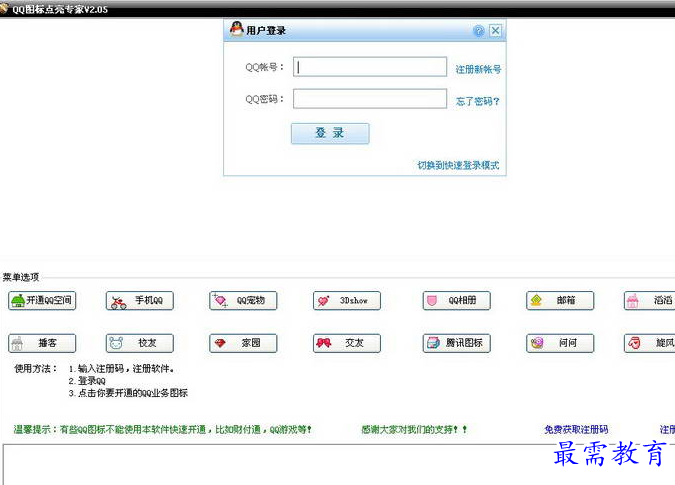Open the 忘了密码? link
The height and width of the screenshot is (485, 675).
point(477,101)
